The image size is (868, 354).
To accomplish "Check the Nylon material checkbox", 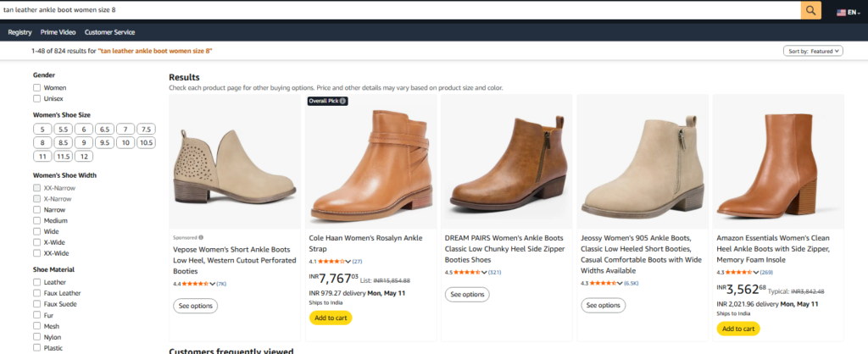I will (x=37, y=337).
